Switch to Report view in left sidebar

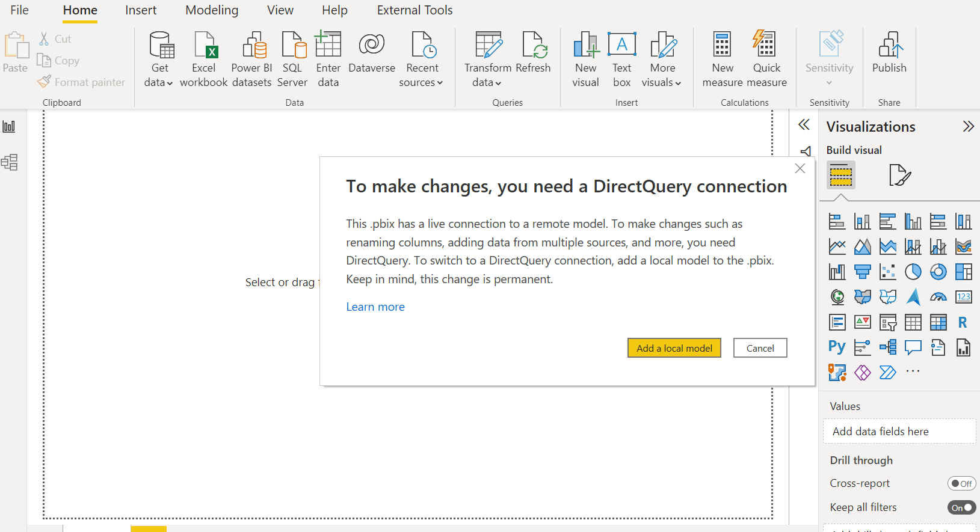9,126
